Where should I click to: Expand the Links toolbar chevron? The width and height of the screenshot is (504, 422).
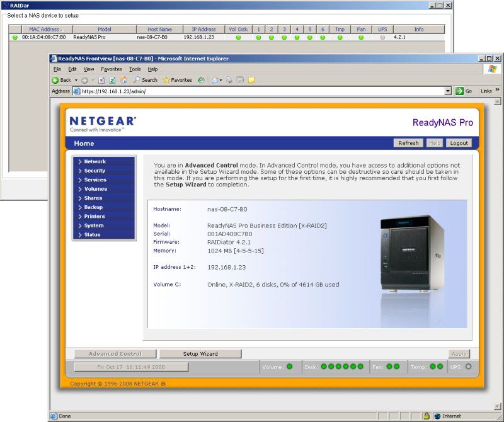tap(497, 89)
